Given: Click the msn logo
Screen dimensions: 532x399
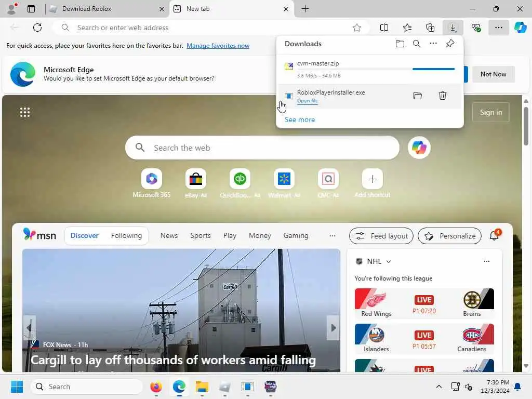Looking at the screenshot, I should 39,235.
